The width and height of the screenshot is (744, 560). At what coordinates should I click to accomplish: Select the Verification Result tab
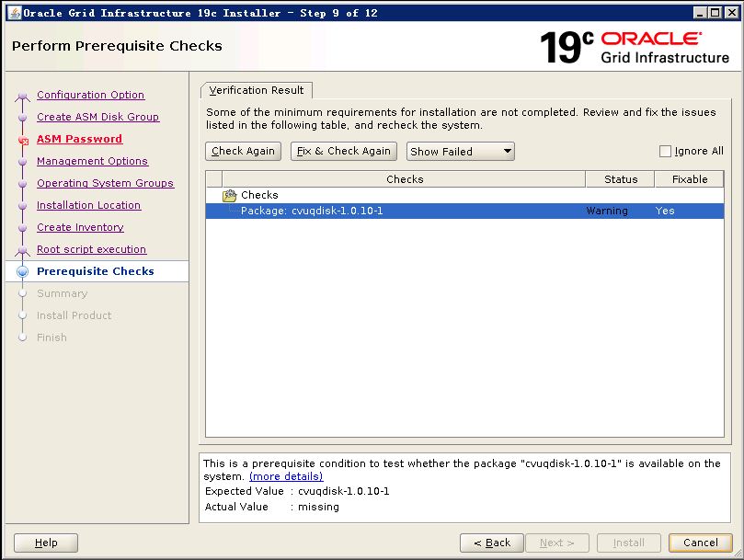coord(257,90)
